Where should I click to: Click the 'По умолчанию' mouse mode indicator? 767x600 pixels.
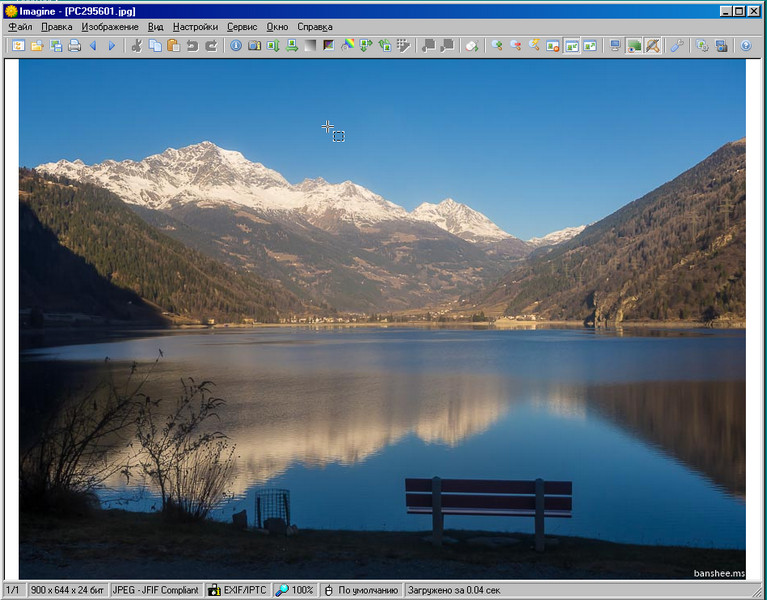(x=361, y=590)
